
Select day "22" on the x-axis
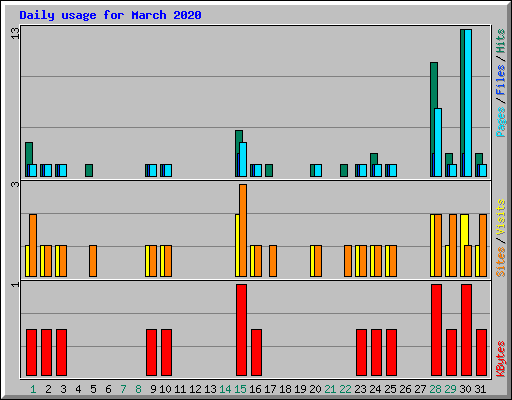pyautogui.click(x=345, y=389)
